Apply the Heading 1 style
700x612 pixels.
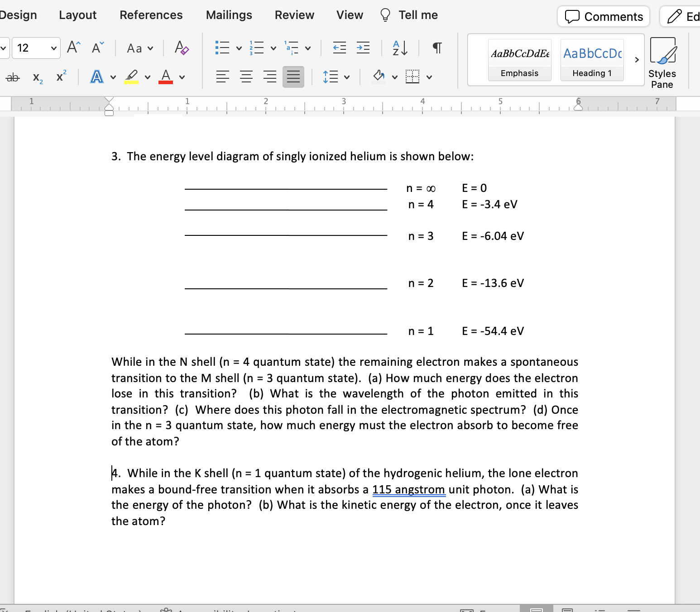tap(592, 60)
